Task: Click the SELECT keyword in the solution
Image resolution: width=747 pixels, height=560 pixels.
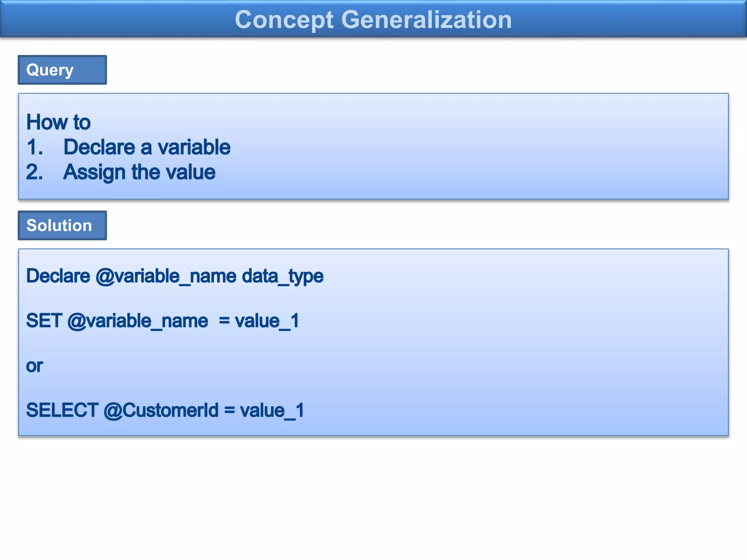Action: [62, 411]
